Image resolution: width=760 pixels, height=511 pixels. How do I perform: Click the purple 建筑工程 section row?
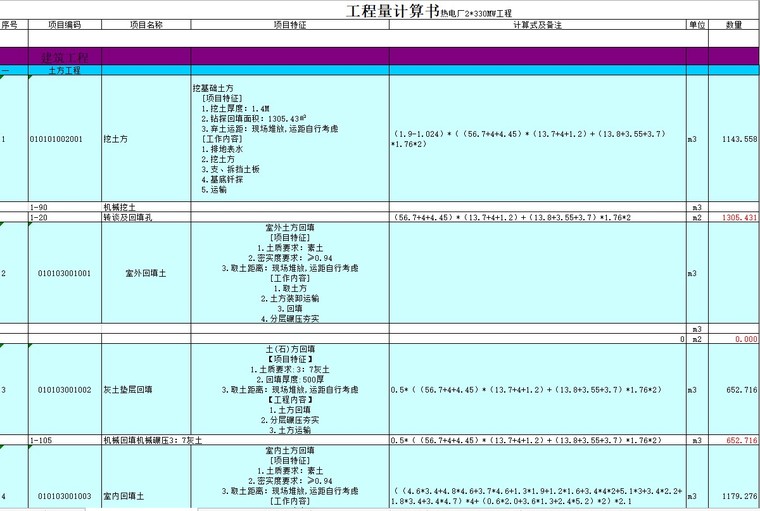tap(380, 57)
